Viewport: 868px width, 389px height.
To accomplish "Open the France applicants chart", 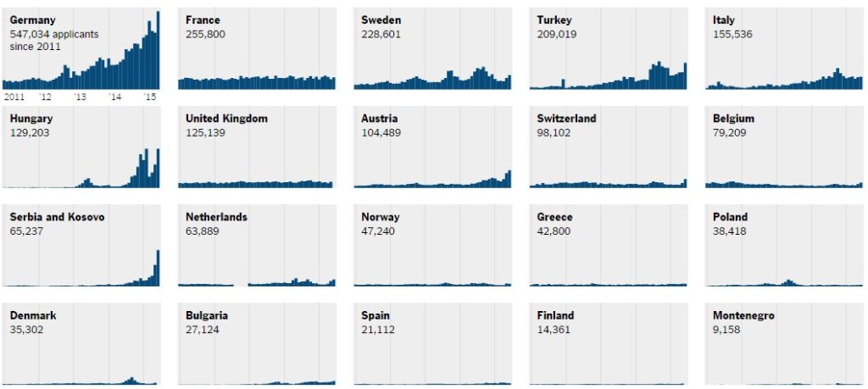I will pos(257,48).
